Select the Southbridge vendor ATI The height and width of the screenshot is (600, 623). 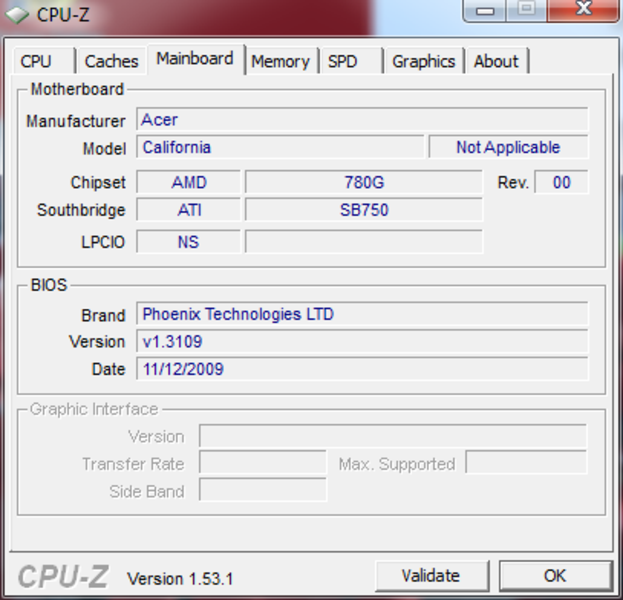pyautogui.click(x=189, y=210)
